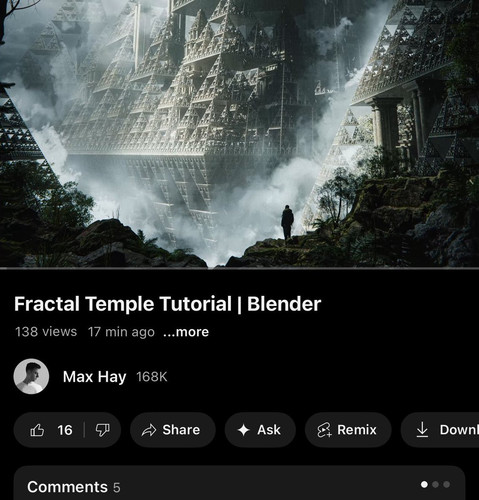479x500 pixels.
Task: Click the Share arrow icon
Action: (149, 430)
